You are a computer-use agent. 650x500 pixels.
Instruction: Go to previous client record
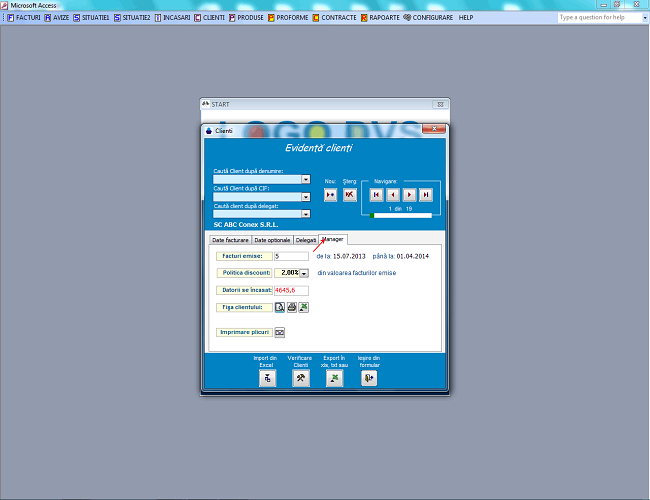coord(393,195)
